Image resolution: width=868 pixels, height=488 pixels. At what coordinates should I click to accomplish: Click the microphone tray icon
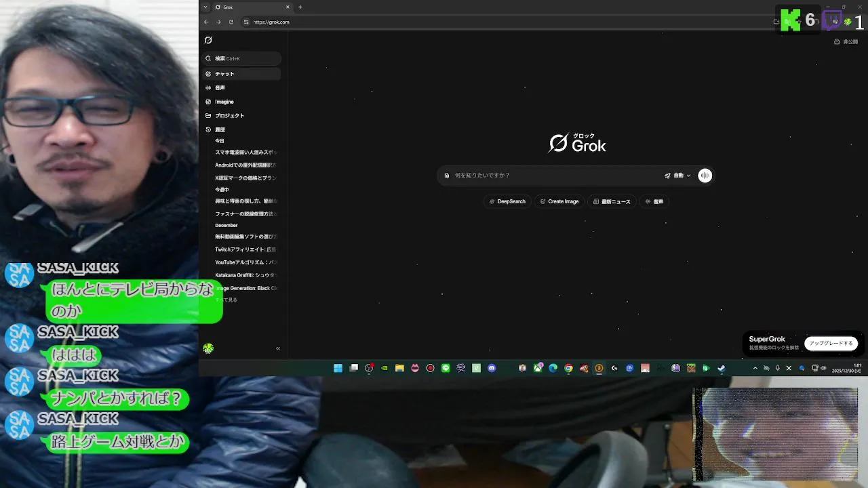pos(778,368)
